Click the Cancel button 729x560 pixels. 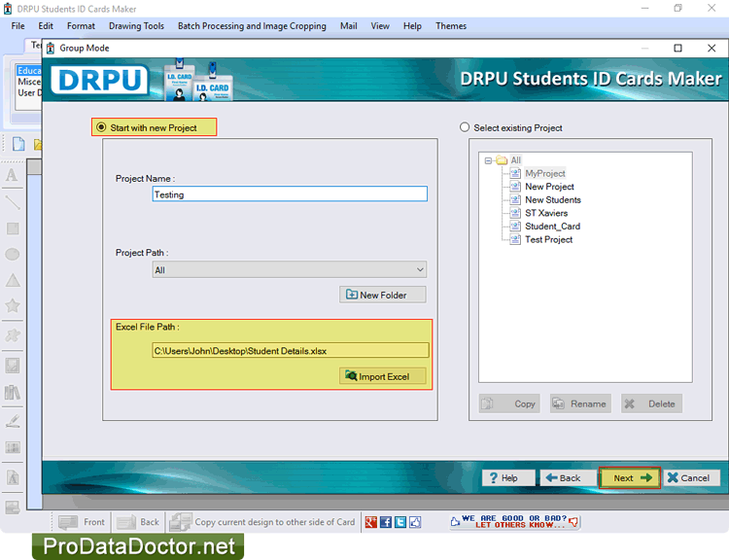coord(692,477)
